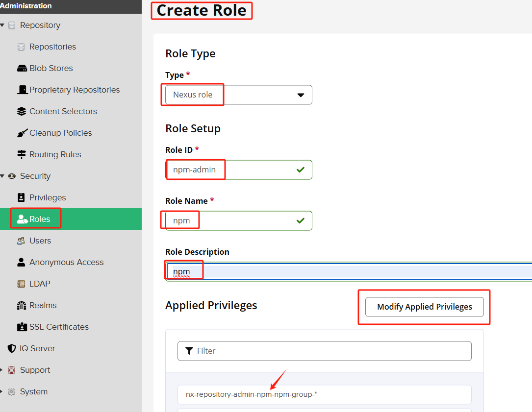Click the Roles user icon
This screenshot has width=532, height=412.
pyautogui.click(x=22, y=219)
